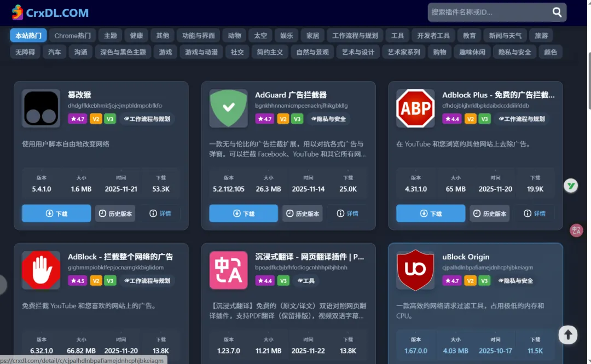Download the Adblock Plus extension
The height and width of the screenshot is (364, 591).
[x=431, y=213]
